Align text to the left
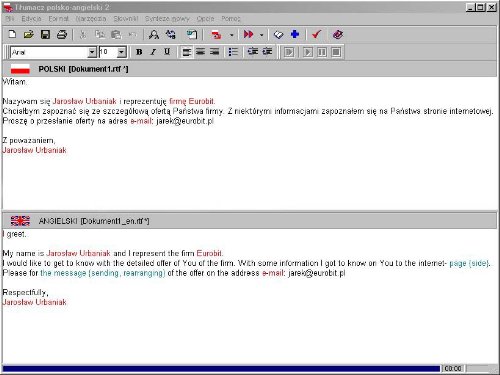The width and height of the screenshot is (500, 375). (x=186, y=52)
